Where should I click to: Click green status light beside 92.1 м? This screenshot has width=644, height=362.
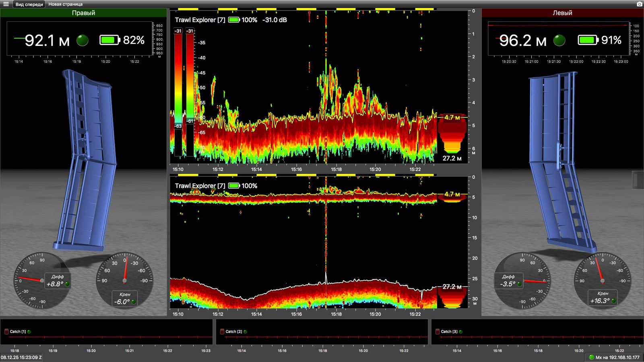(x=83, y=40)
